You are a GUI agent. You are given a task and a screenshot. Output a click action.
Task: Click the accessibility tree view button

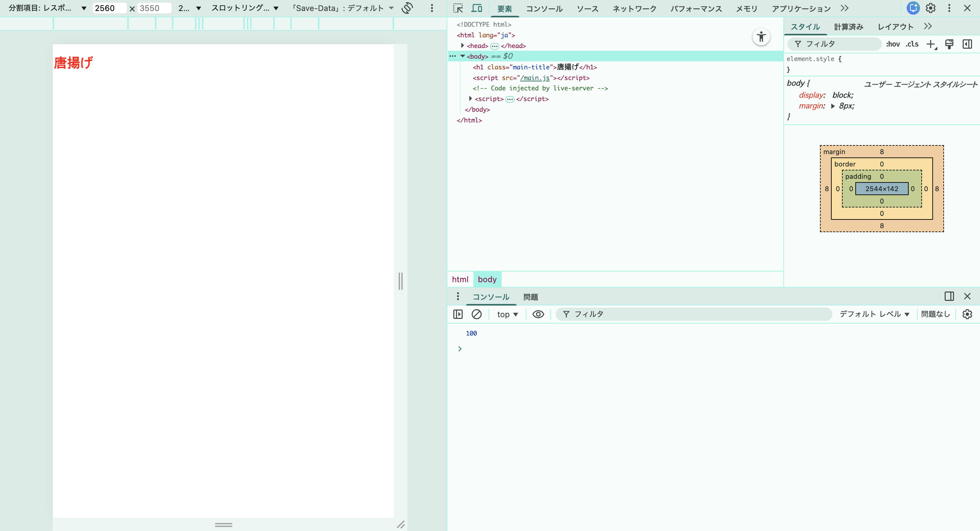[x=761, y=37]
